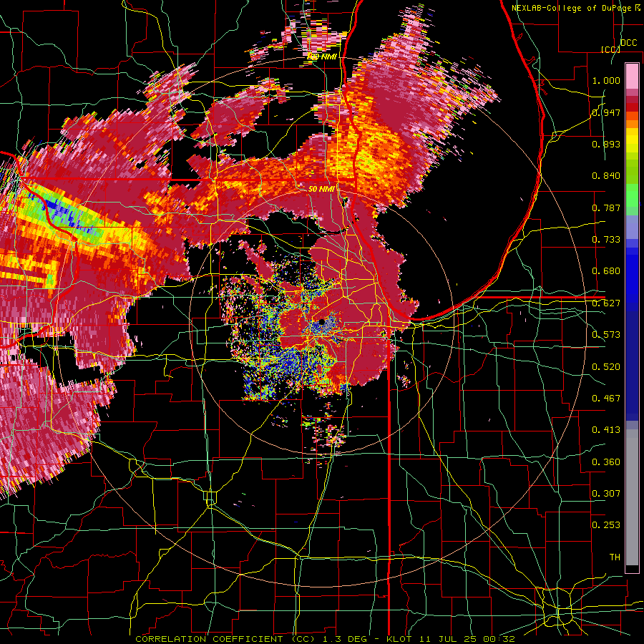Image resolution: width=644 pixels, height=644 pixels.
Task: Click the KLOT station identifier
Action: (399, 639)
